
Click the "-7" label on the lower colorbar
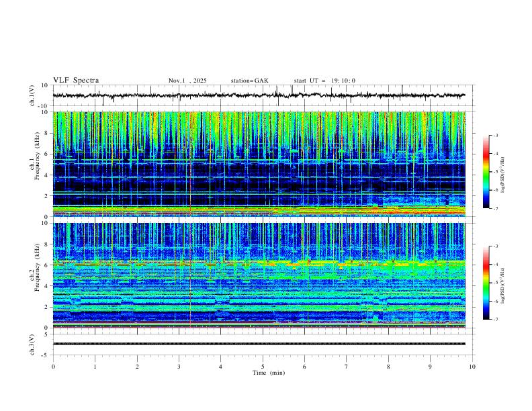click(496, 319)
